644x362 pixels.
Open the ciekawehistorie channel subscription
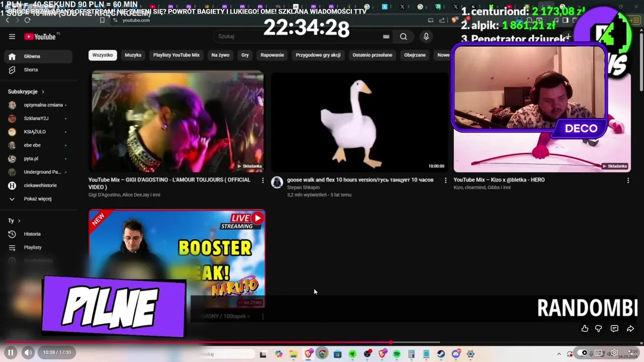38,186
